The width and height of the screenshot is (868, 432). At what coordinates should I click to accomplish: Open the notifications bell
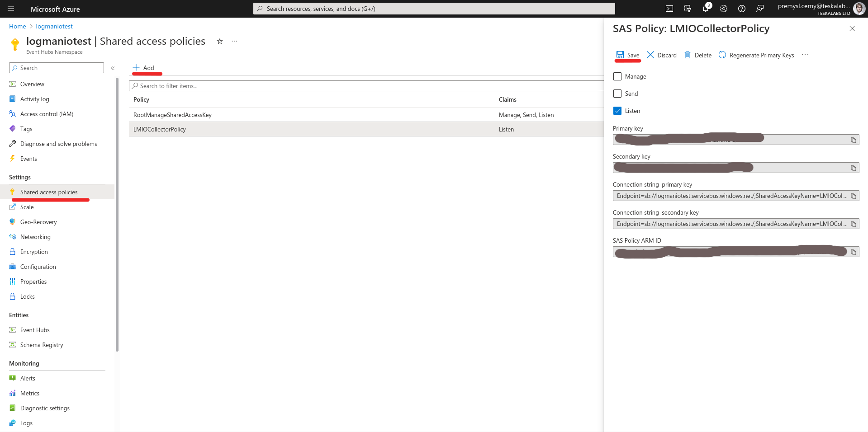[706, 9]
